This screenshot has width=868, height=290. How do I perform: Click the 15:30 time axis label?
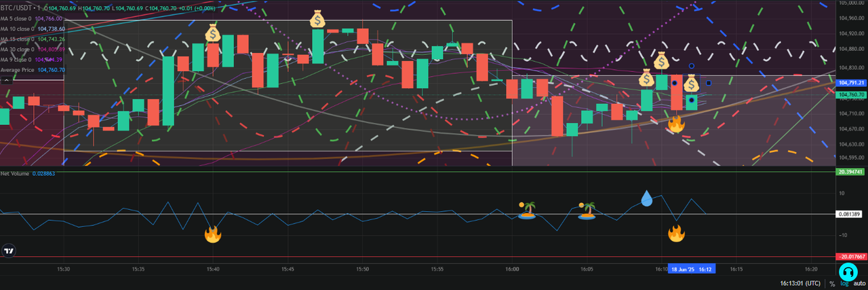click(64, 269)
